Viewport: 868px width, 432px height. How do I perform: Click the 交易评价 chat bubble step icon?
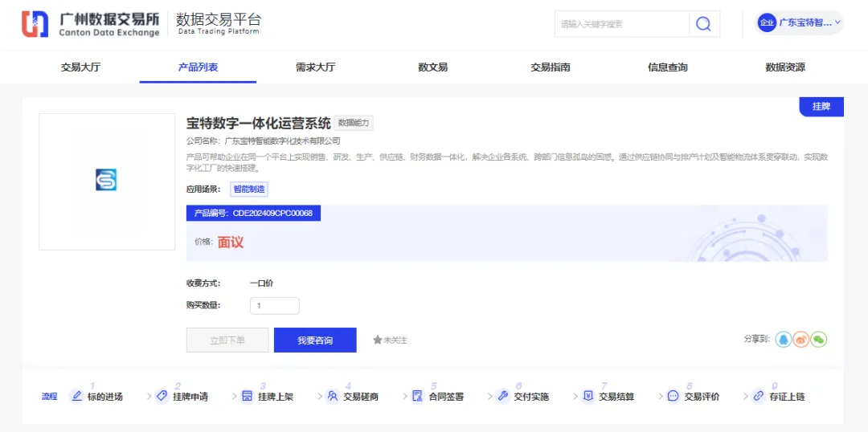(674, 396)
